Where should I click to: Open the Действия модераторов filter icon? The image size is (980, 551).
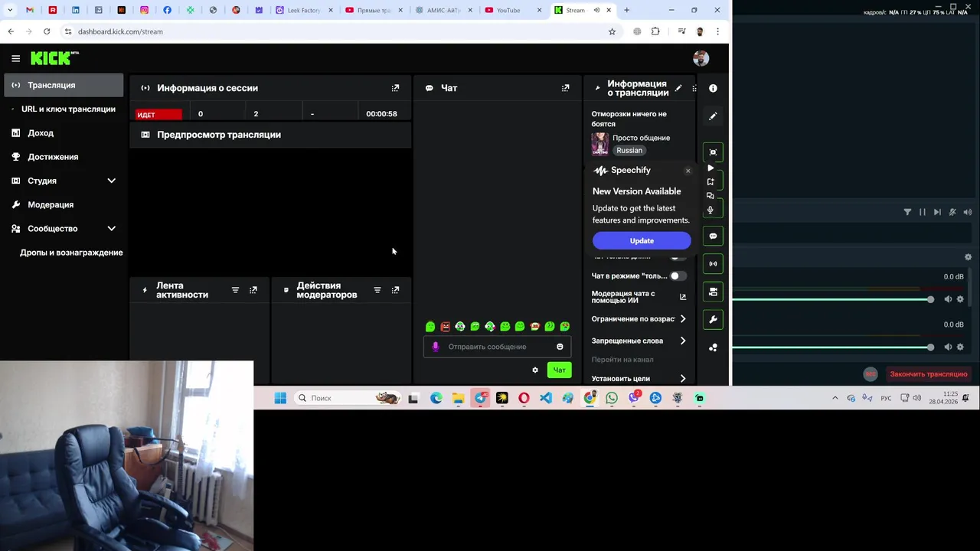click(x=377, y=290)
